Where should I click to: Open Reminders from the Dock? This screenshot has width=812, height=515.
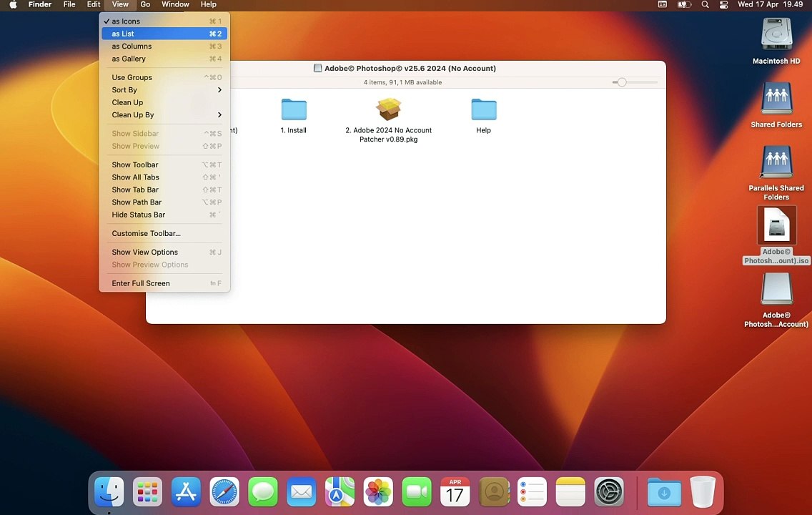(532, 491)
